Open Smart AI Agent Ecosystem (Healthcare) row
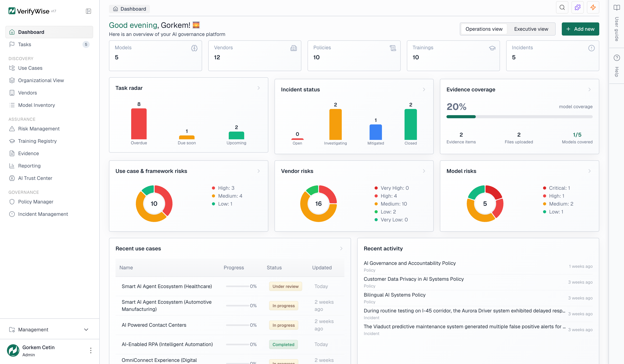The width and height of the screenshot is (624, 364). pyautogui.click(x=230, y=286)
